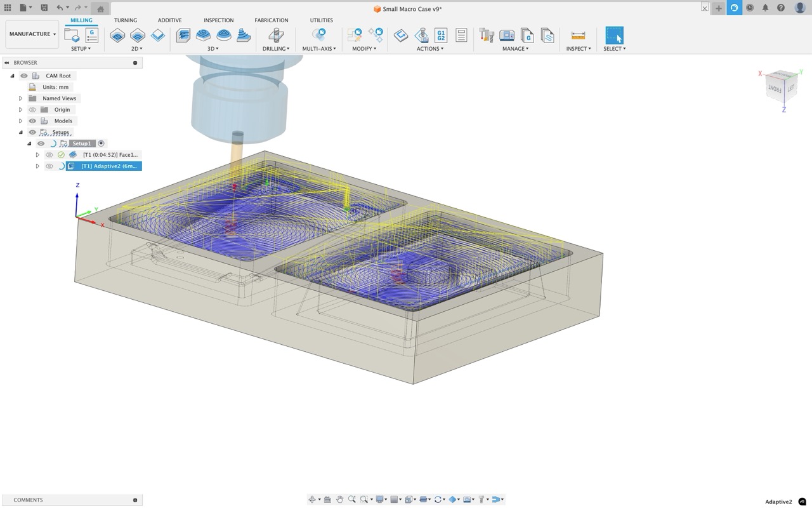Click the Post Process G1 G2 icon
812x508 pixels.
coord(441,36)
